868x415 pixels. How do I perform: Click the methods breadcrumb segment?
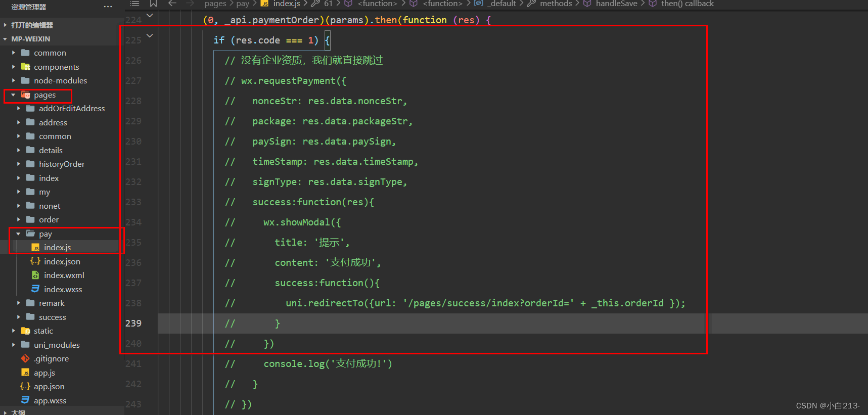click(556, 4)
